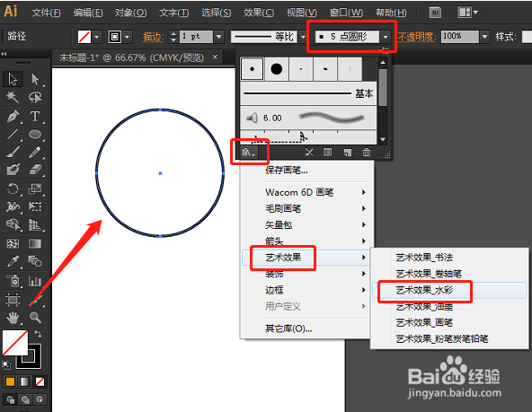The width and height of the screenshot is (532, 412).
Task: Switch to Gradient mode button
Action: tap(25, 381)
